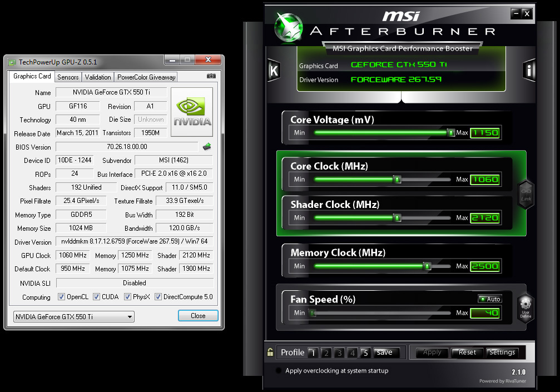The image size is (560, 392).
Task: Click the Reset button in Afterburner
Action: click(x=467, y=353)
